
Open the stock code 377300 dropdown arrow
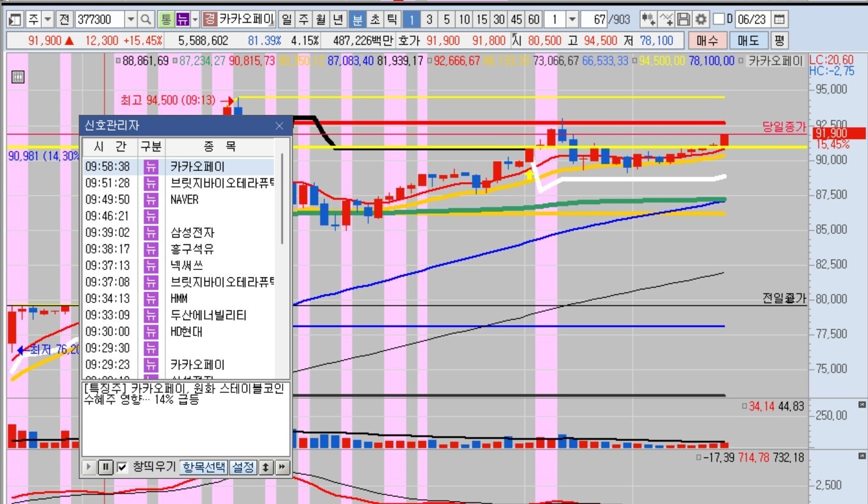click(x=131, y=20)
